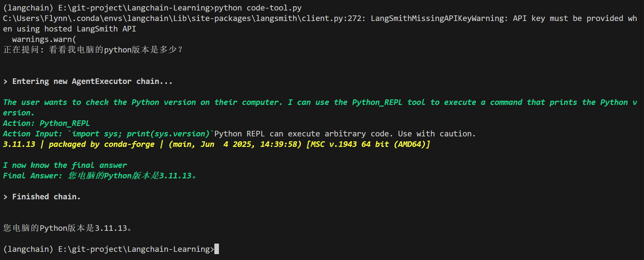Click 'Entering new AgentExecutor chain...' line
Viewport: 644px width, 260px height.
pyautogui.click(x=88, y=81)
